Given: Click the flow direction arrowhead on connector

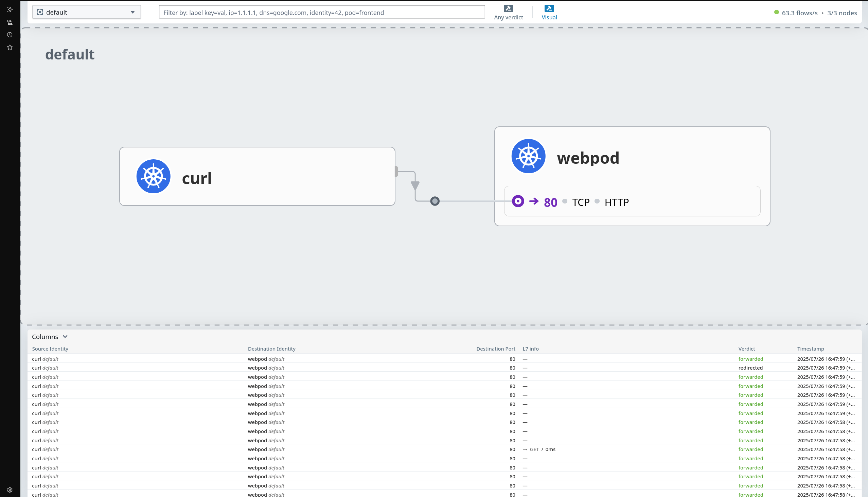Looking at the screenshot, I should pyautogui.click(x=415, y=185).
